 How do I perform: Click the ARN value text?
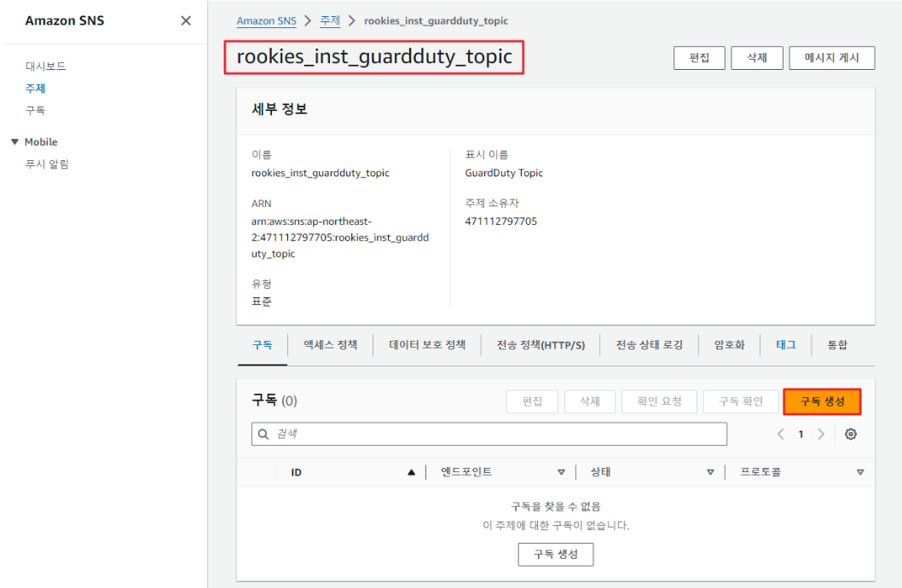[x=340, y=238]
